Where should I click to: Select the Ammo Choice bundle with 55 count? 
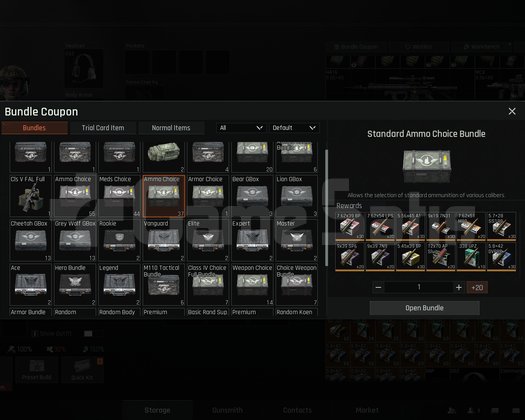coord(75,196)
